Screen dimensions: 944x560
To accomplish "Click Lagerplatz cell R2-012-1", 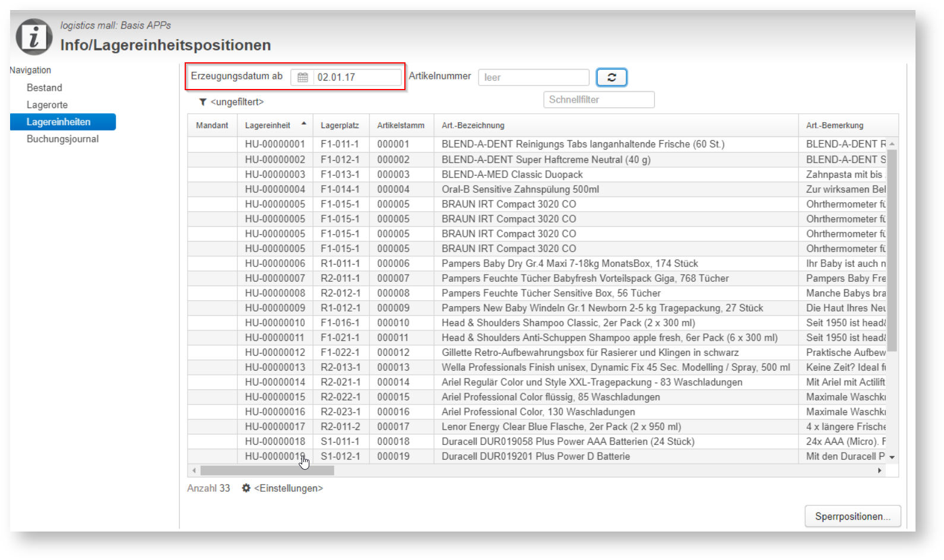I will point(340,293).
